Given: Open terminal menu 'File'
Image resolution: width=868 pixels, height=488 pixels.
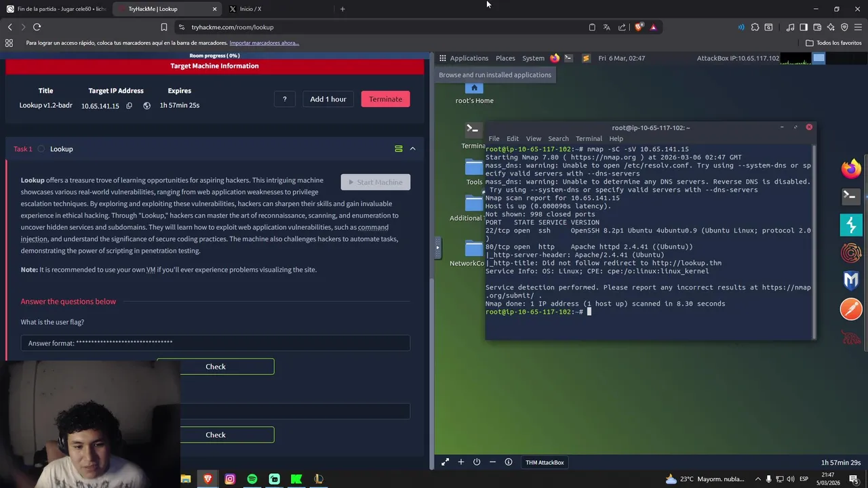Looking at the screenshot, I should (494, 138).
